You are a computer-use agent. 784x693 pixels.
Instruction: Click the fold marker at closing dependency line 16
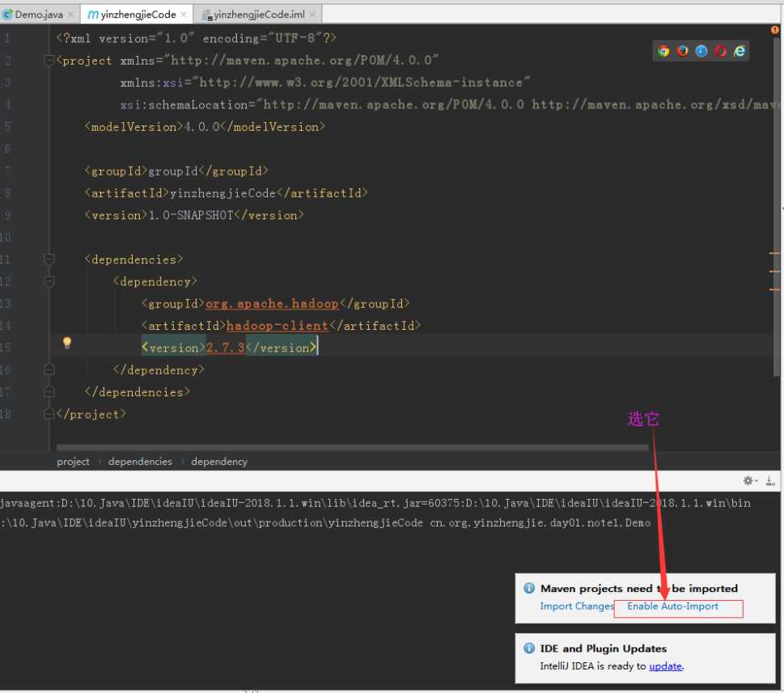tap(49, 370)
